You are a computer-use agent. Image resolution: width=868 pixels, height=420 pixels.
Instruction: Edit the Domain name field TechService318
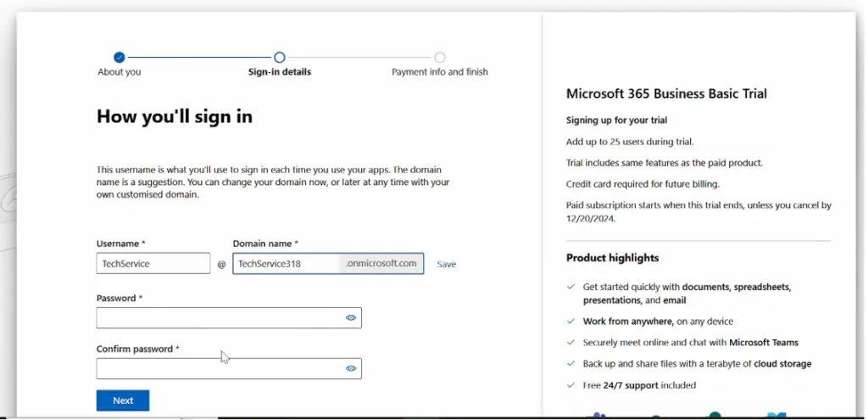[x=287, y=264]
